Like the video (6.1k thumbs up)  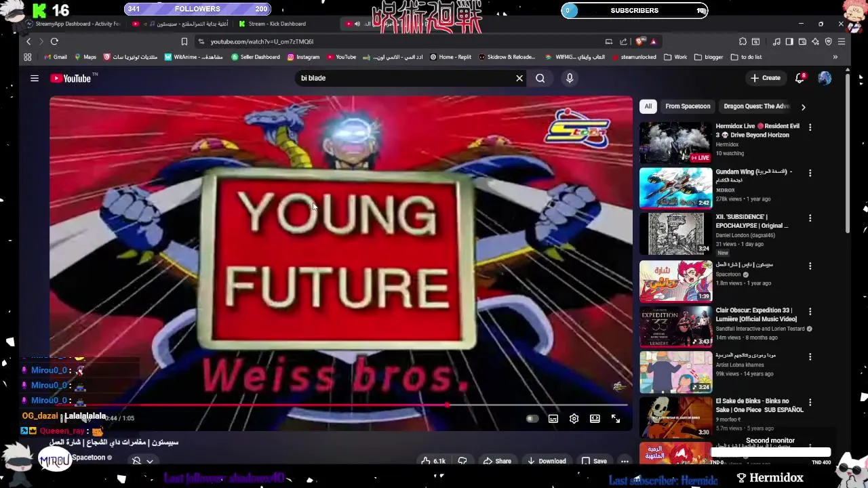pyautogui.click(x=433, y=461)
